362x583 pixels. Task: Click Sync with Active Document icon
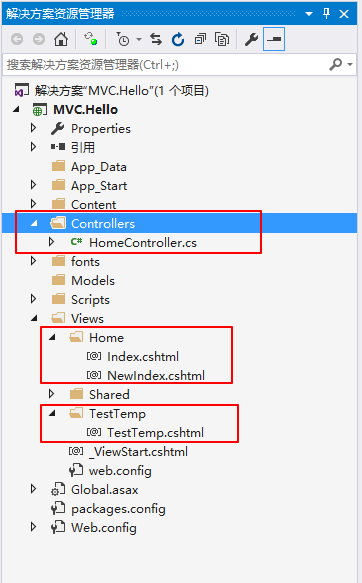[156, 39]
